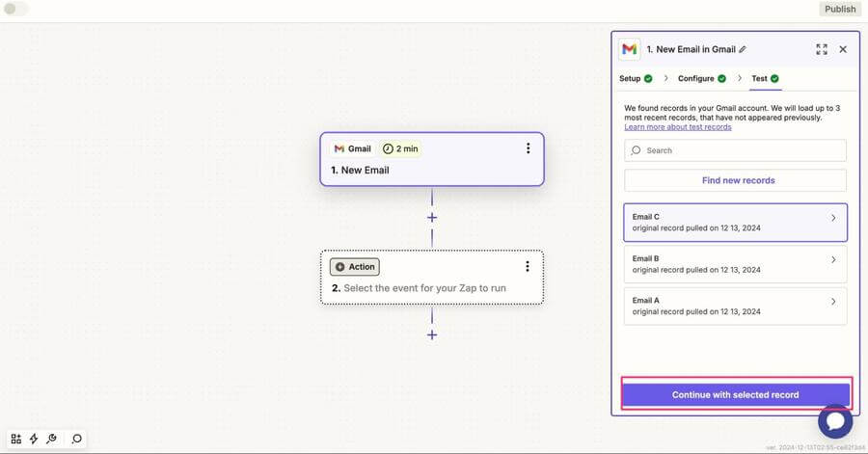Select the Email C record
The width and height of the screenshot is (868, 454).
[735, 223]
